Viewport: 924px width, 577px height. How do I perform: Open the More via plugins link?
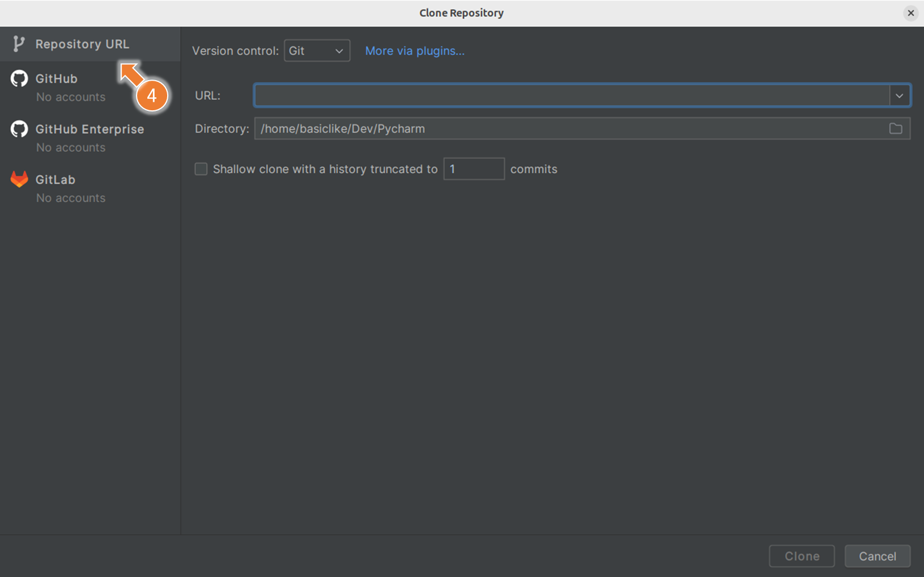pyautogui.click(x=415, y=51)
